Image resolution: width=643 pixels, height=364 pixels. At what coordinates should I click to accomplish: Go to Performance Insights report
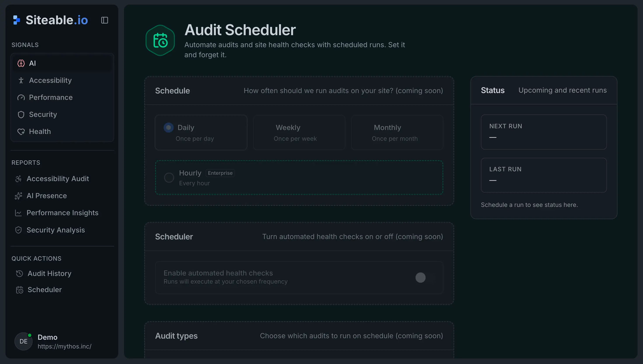[x=62, y=213]
